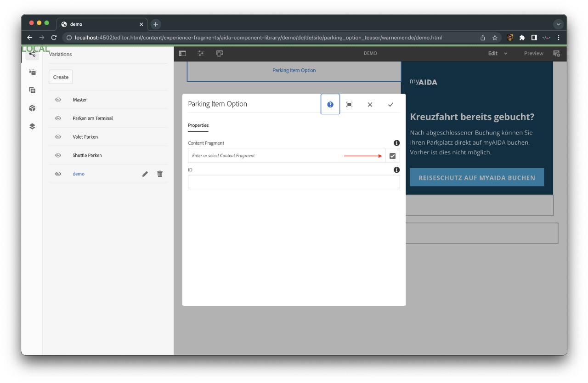Expand the Edit mode dropdown
Viewport: 588px width, 383px height.
498,53
